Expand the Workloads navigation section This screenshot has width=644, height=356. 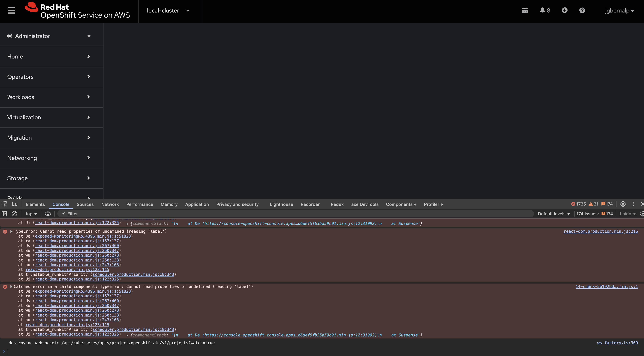(49, 97)
